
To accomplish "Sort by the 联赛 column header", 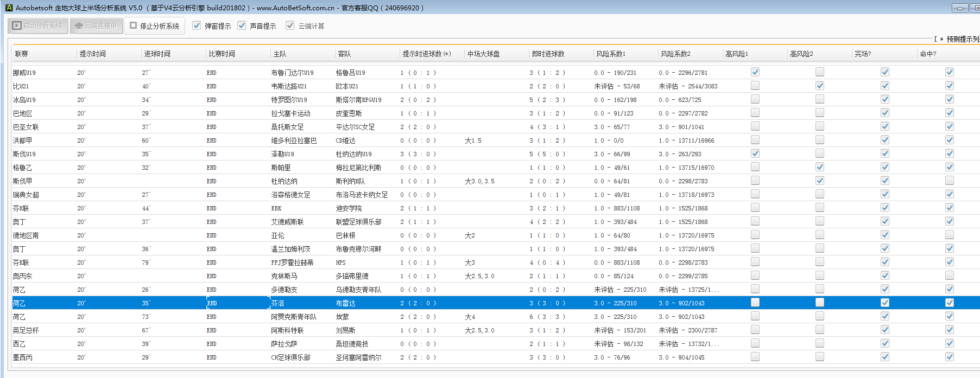I will point(22,54).
